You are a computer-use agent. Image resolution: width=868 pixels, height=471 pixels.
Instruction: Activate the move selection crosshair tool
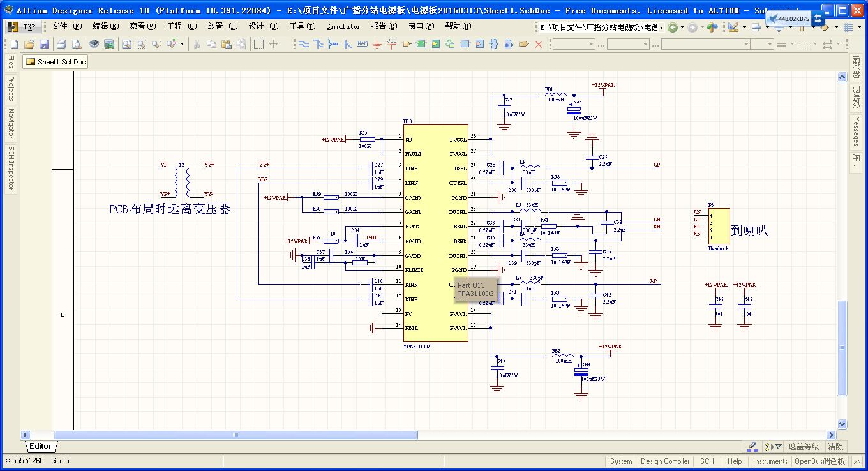[274, 44]
